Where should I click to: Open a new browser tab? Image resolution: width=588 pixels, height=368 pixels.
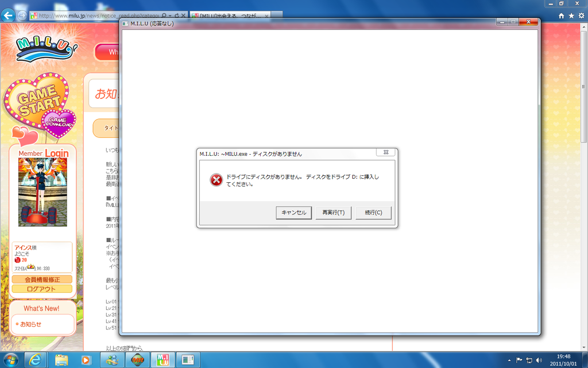tap(276, 16)
